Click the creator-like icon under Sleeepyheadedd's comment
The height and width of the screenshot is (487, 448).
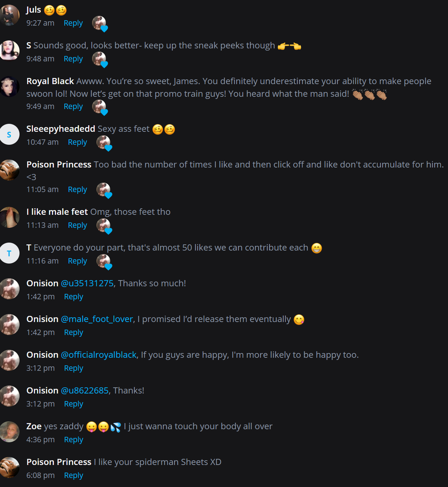[104, 143]
